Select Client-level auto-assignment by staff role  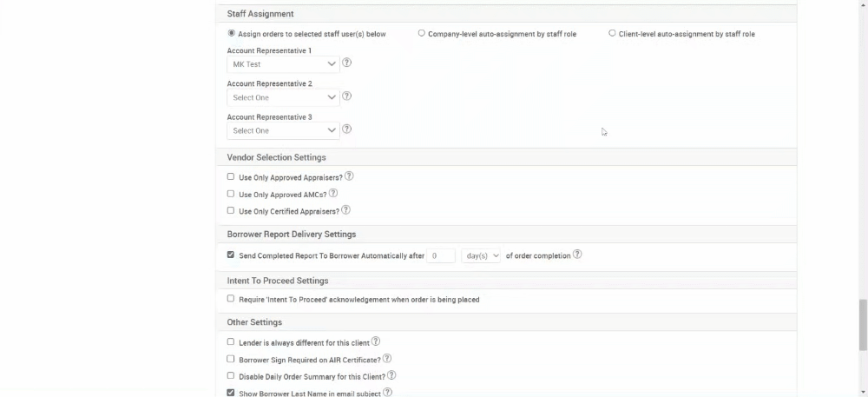(612, 33)
